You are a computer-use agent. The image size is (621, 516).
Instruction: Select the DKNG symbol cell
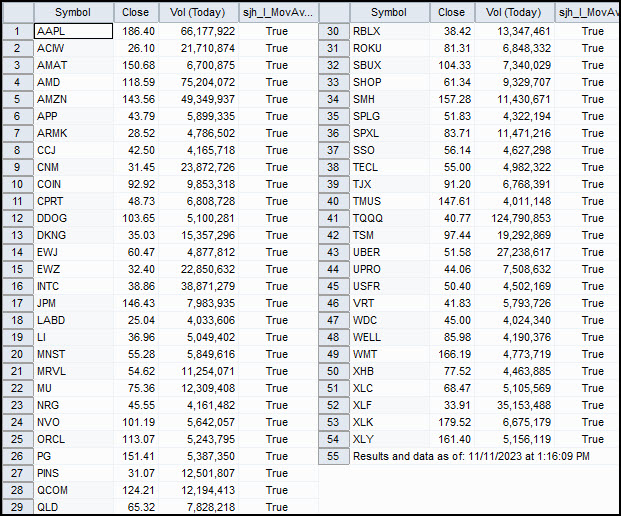(x=74, y=235)
